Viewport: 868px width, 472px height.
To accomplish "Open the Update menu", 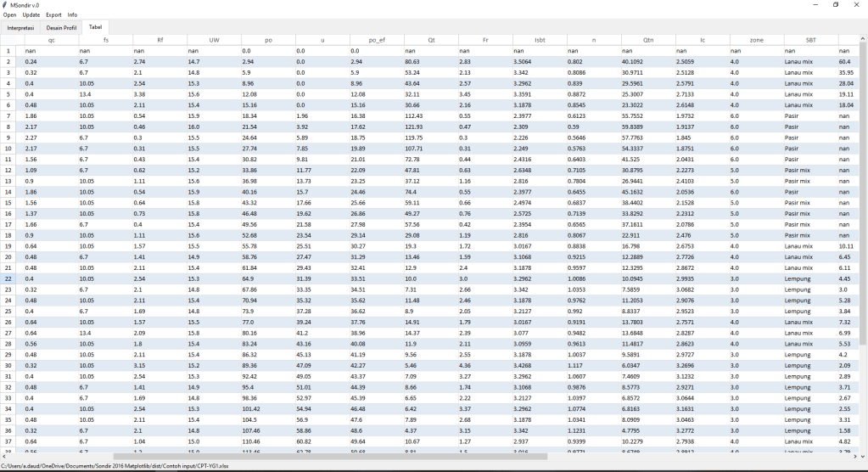I will coord(31,15).
